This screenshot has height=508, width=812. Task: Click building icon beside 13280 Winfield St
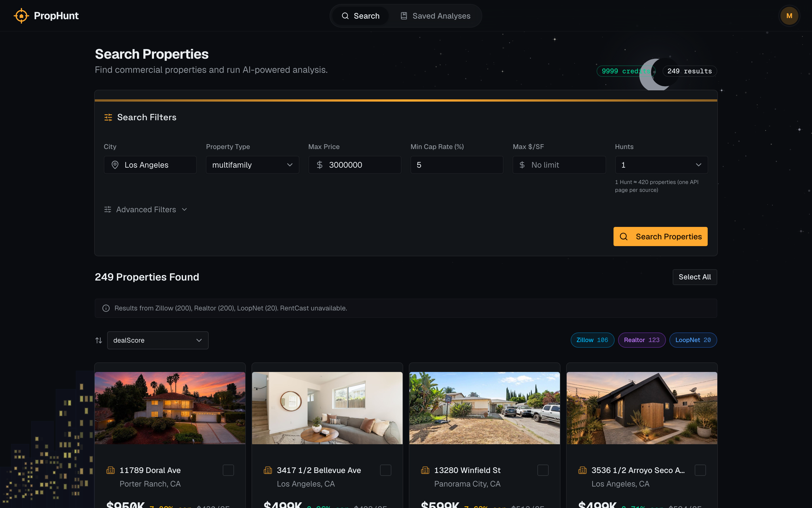(x=425, y=470)
